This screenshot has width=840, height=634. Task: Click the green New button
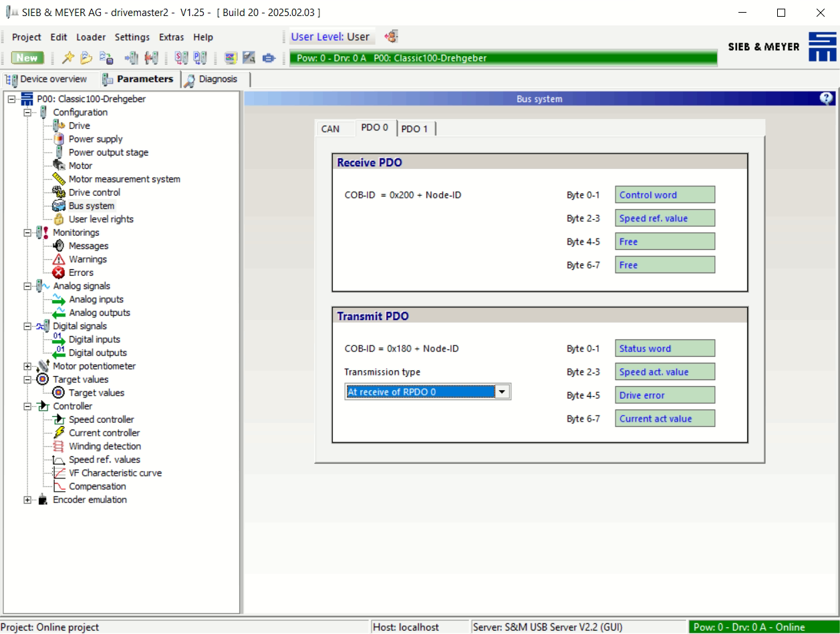click(27, 58)
